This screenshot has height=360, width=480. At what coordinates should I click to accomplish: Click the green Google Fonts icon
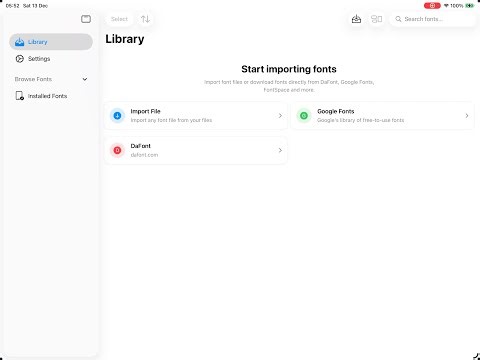(x=304, y=116)
